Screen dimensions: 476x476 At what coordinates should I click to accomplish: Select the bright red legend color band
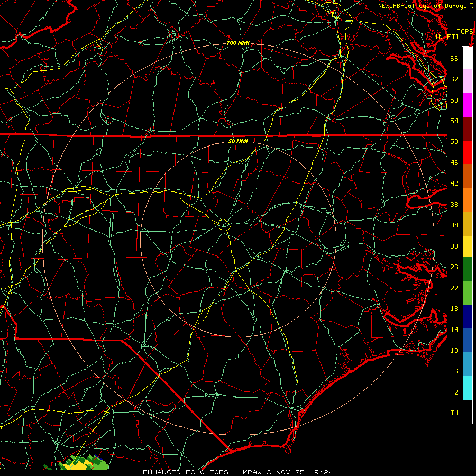coord(467,152)
